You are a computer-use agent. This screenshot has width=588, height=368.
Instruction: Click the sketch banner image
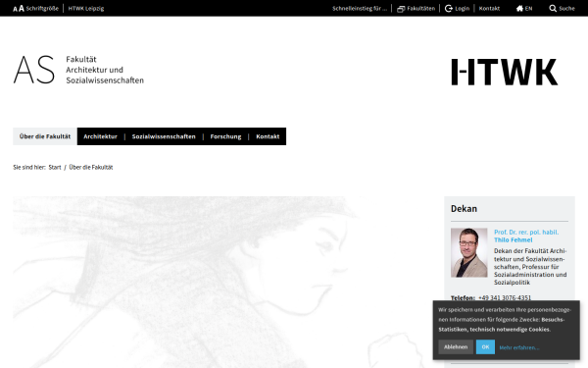(x=221, y=282)
